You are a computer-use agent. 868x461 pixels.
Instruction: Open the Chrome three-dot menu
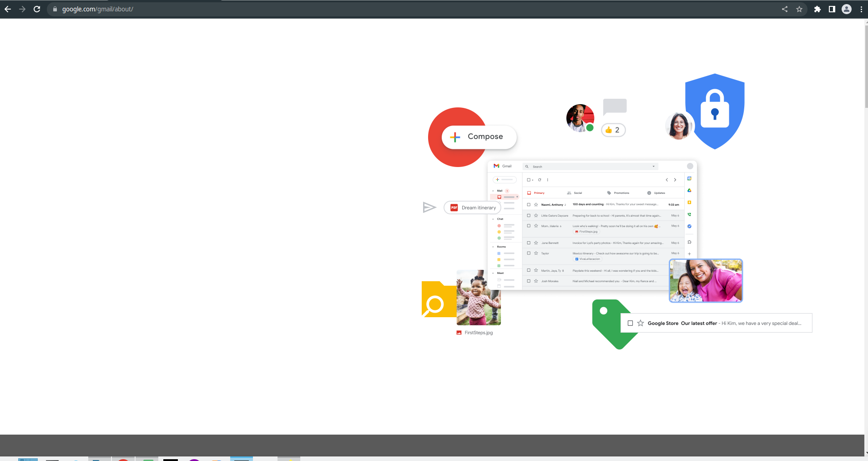861,9
